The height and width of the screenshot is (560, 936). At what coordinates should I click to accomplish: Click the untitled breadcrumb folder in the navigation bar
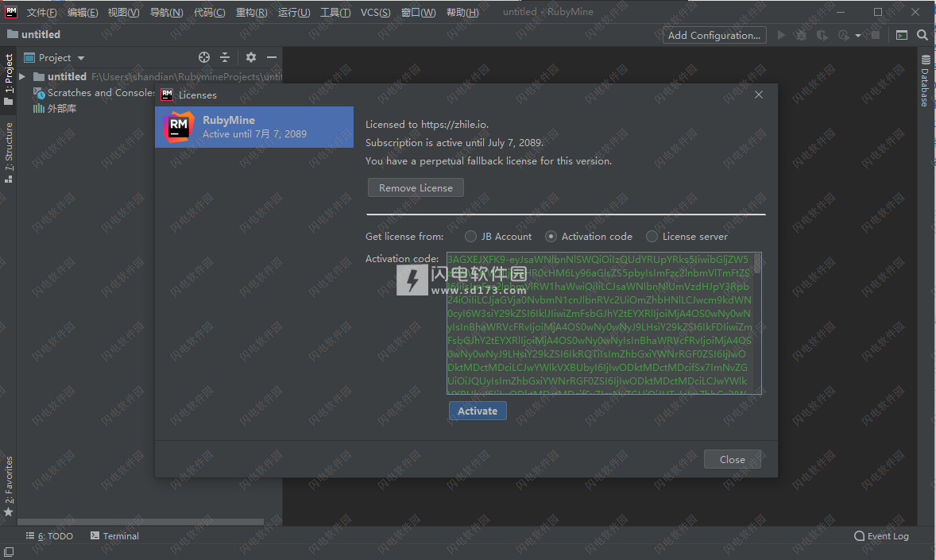pos(34,35)
